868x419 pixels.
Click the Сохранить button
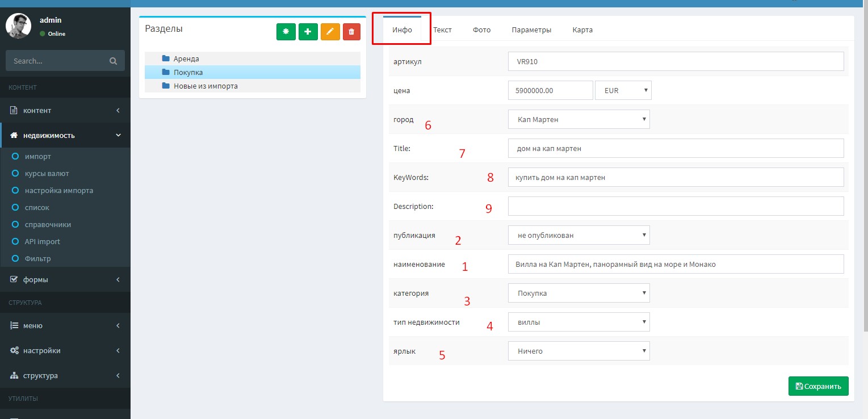pyautogui.click(x=818, y=386)
